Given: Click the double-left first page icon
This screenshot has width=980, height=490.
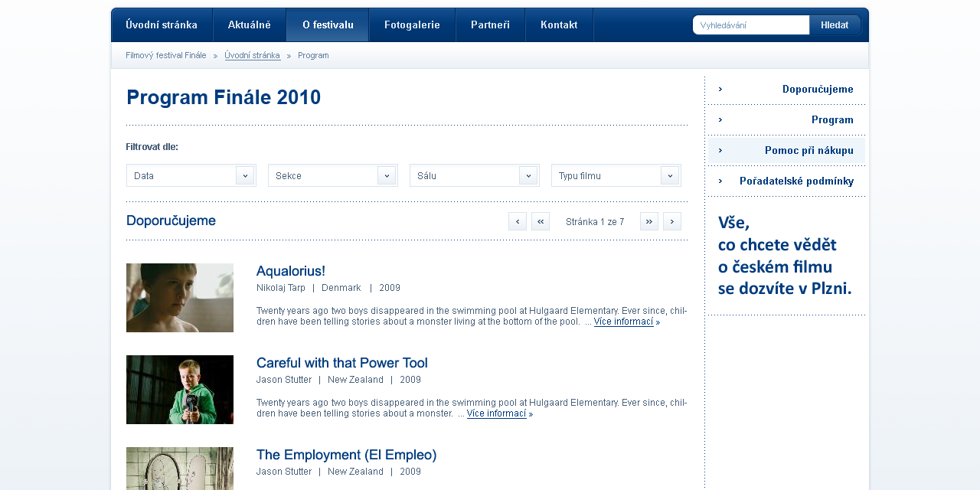Looking at the screenshot, I should pos(541,220).
